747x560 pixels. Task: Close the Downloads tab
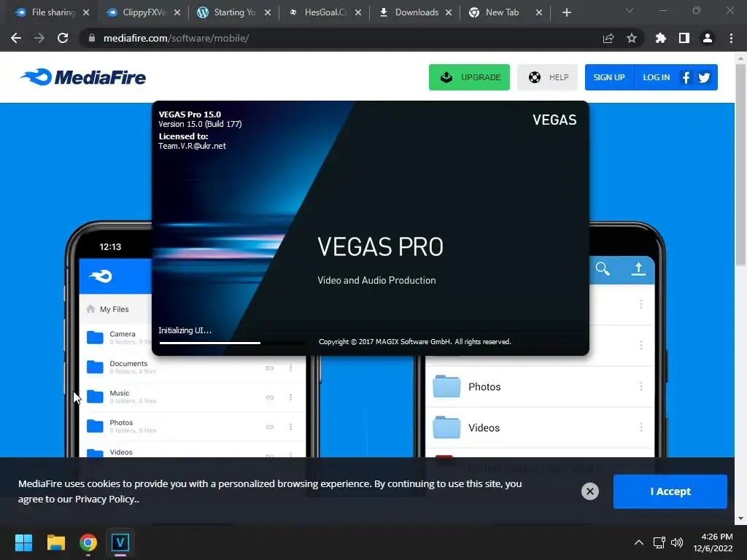click(x=449, y=13)
